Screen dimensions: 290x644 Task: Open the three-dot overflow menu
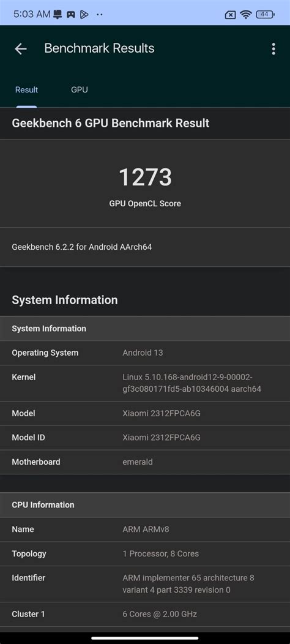[x=273, y=49]
